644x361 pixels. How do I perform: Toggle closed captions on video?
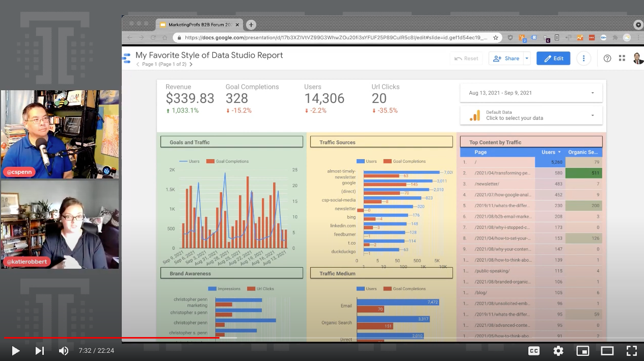tap(533, 351)
